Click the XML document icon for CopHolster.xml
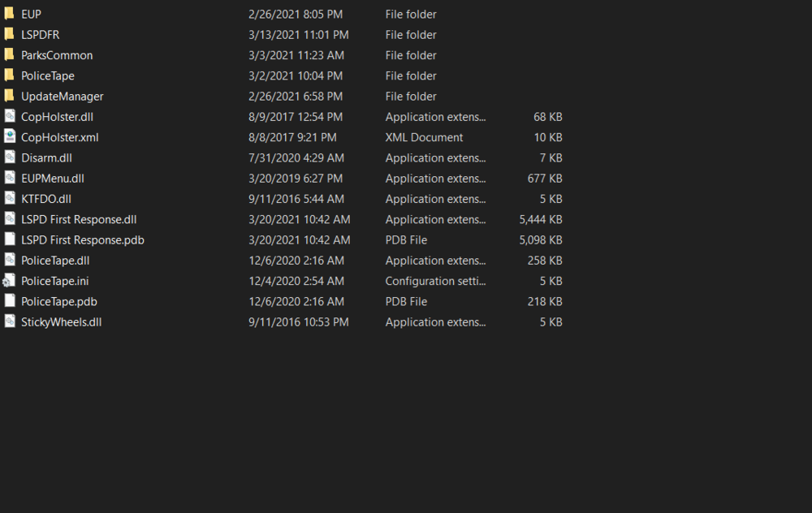 (10, 136)
